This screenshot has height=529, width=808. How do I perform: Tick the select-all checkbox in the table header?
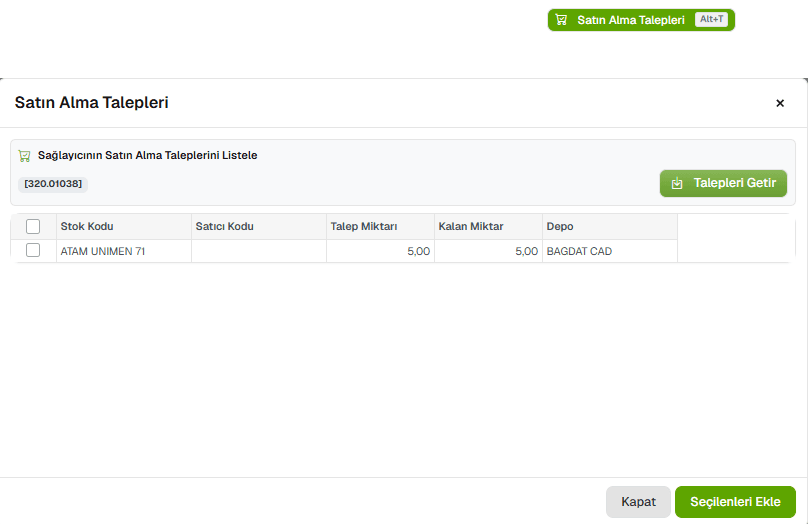pyautogui.click(x=33, y=227)
